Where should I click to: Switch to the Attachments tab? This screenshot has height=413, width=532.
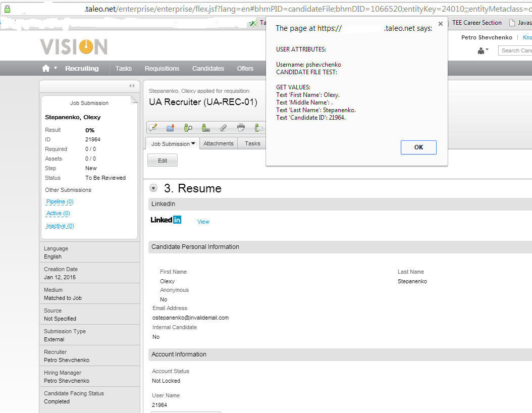pyautogui.click(x=218, y=143)
